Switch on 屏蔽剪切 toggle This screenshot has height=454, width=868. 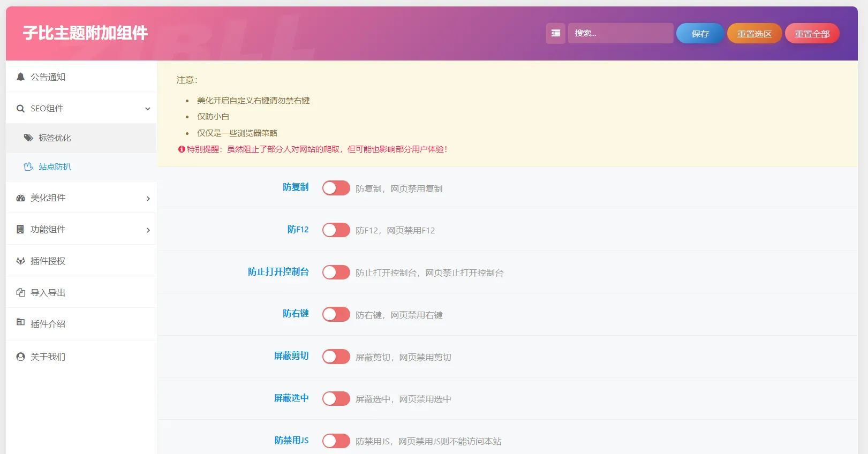pos(336,357)
